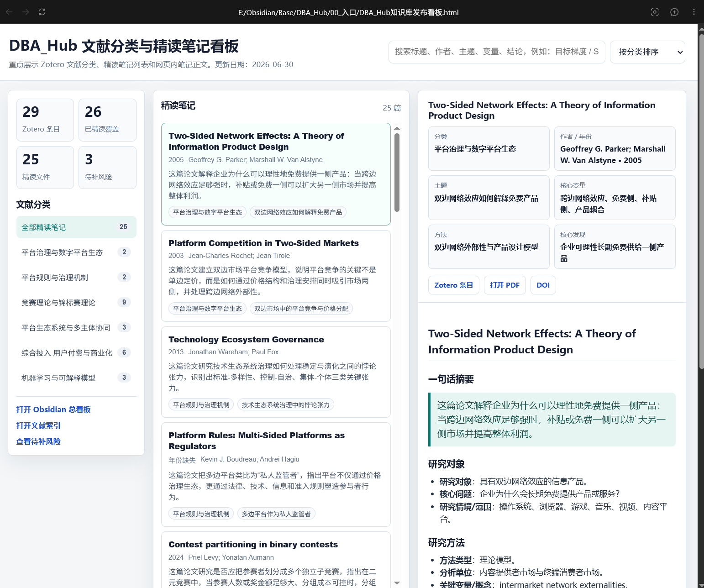704x588 pixels.
Task: Select 平台生态系统与多主体协同 category
Action: [76, 327]
